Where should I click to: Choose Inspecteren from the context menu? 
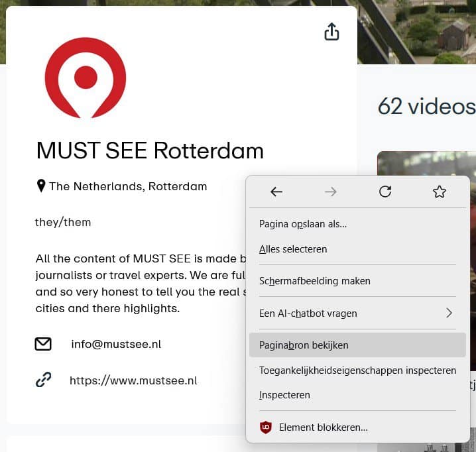click(x=284, y=395)
